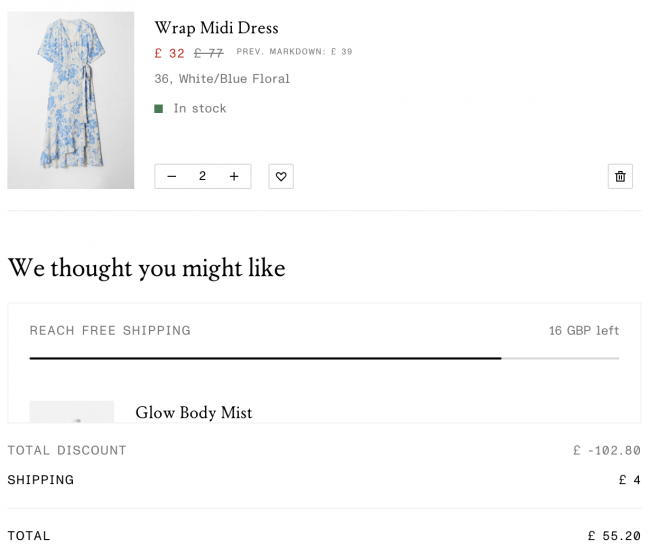This screenshot has width=650, height=548.
Task: Decrease quantity with the minus icon
Action: pos(172,176)
